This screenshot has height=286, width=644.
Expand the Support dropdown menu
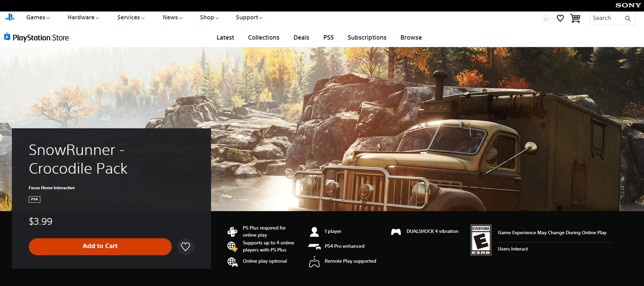pyautogui.click(x=249, y=17)
